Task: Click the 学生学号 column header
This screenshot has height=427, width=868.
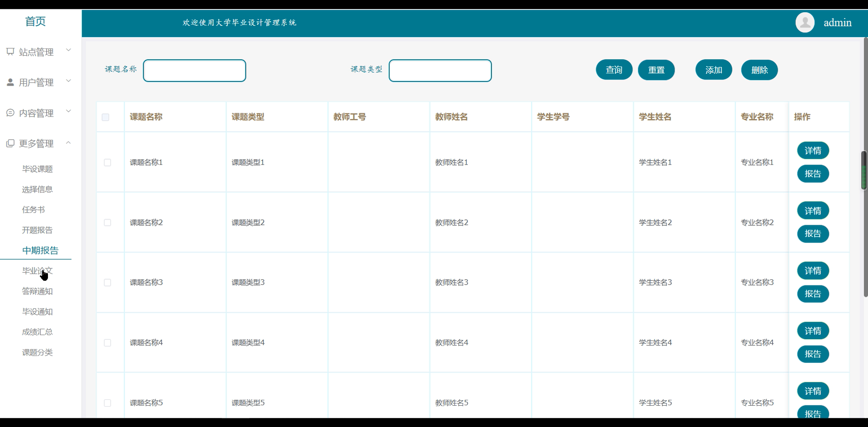Action: pos(553,117)
